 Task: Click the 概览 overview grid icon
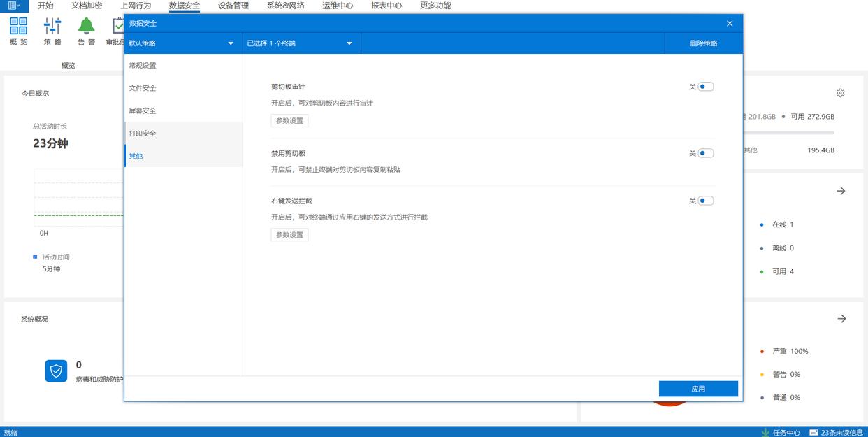pos(18,27)
